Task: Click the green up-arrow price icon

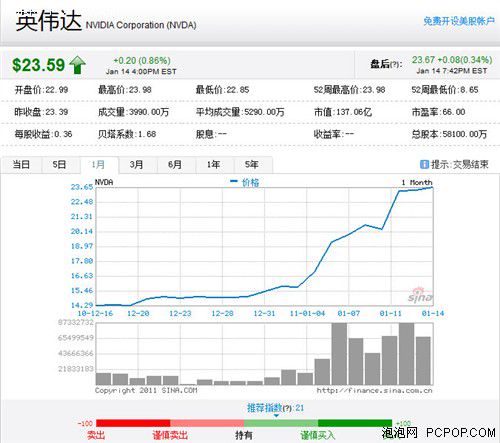Action: click(x=78, y=65)
